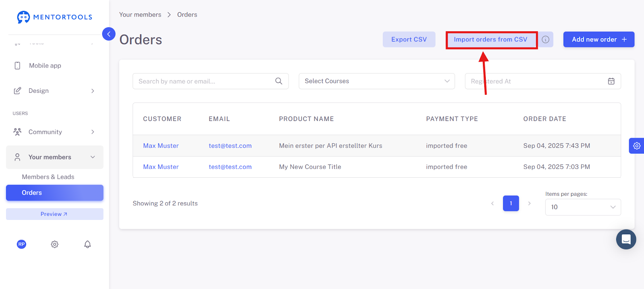
Task: Click the MentorTools logo
Action: coord(55,17)
